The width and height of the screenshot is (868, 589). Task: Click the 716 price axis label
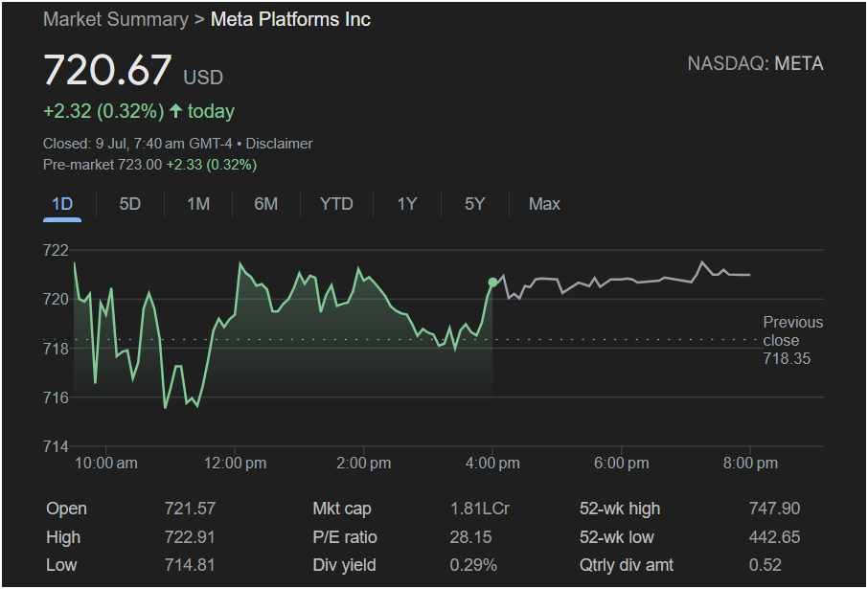(56, 397)
